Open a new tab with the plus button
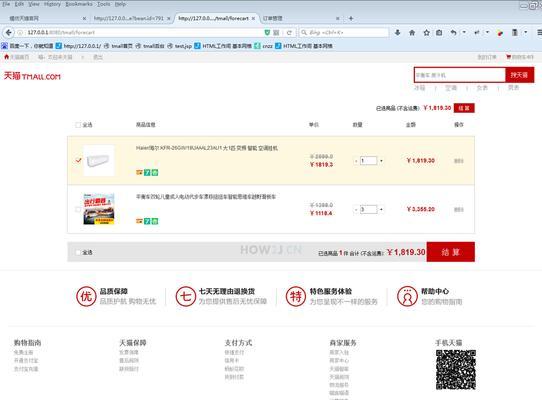 point(351,18)
